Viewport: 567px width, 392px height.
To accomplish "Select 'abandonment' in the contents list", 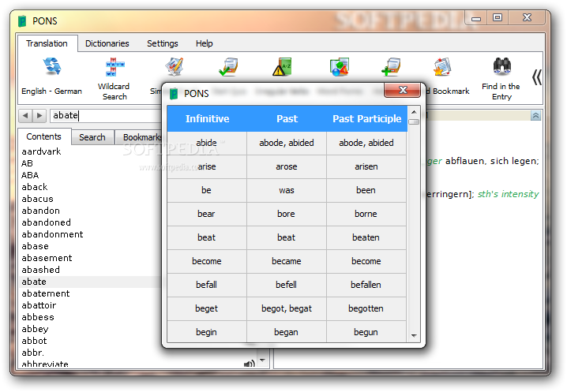I will (52, 234).
